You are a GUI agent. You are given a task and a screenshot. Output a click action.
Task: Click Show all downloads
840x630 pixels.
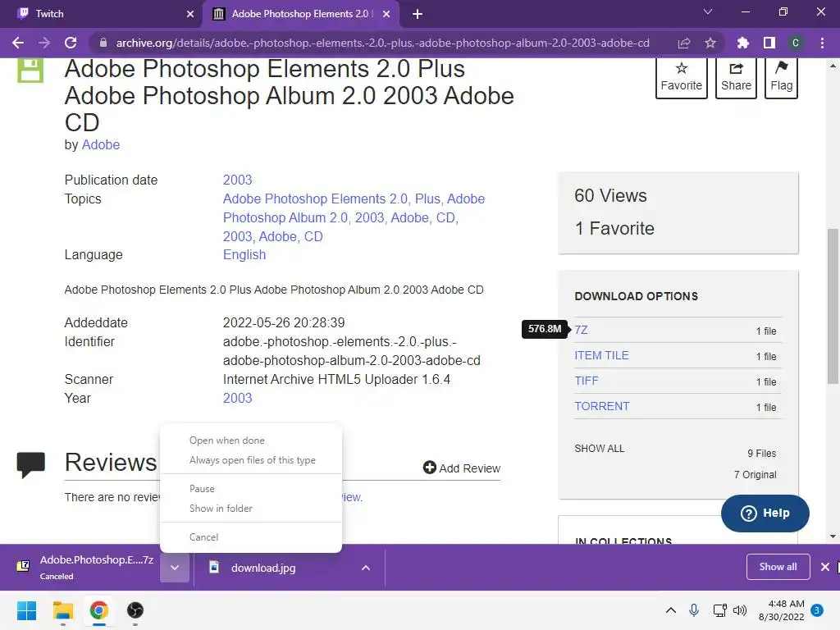[x=778, y=567]
